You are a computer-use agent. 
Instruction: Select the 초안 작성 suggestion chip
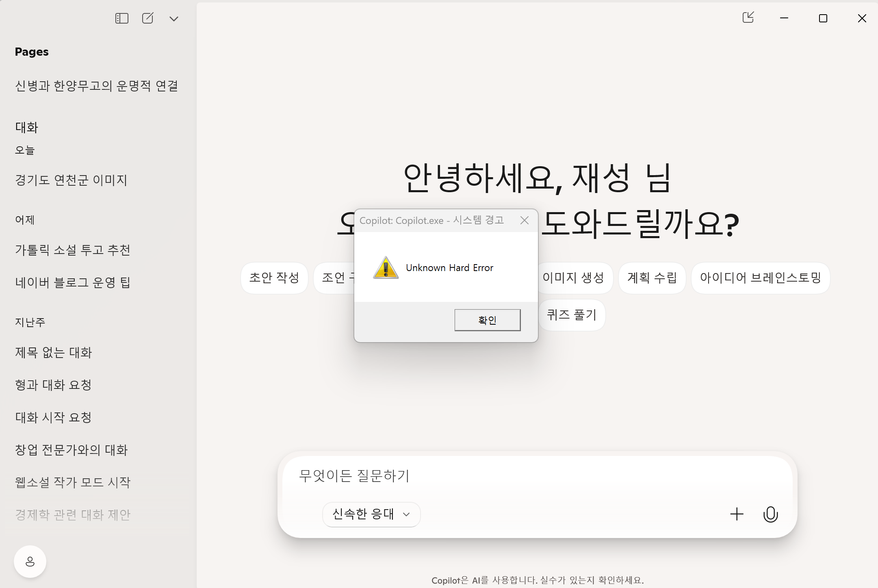click(274, 278)
